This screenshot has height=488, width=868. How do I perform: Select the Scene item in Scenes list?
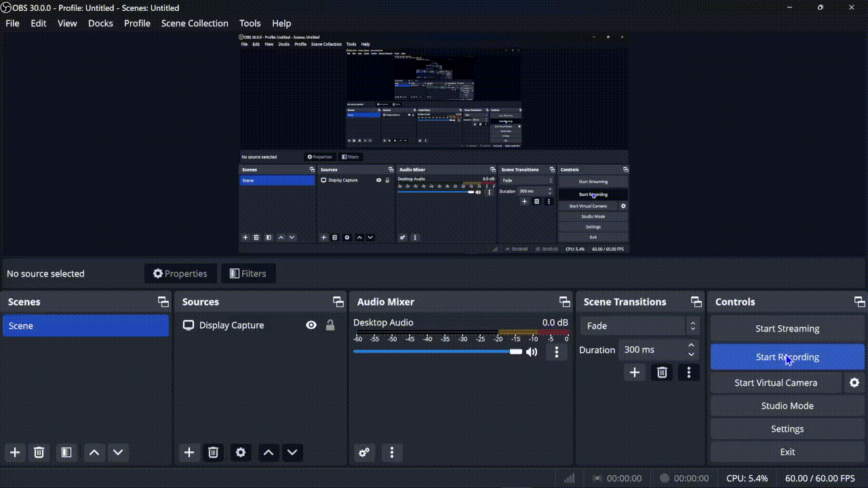tap(85, 326)
